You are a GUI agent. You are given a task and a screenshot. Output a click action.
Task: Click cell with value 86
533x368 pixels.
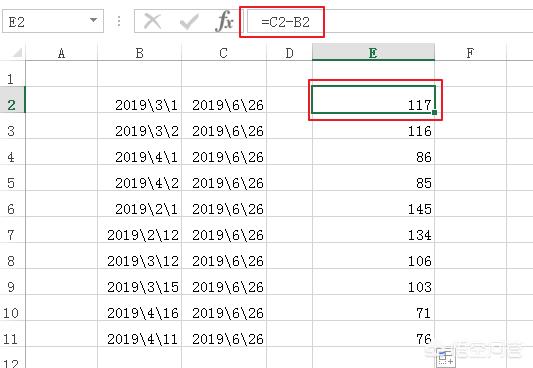tap(373, 152)
